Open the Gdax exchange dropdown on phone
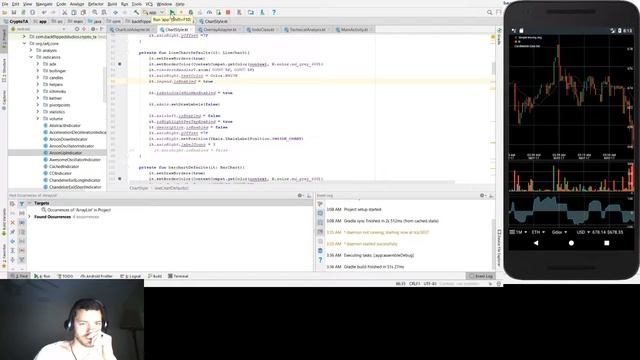 click(x=559, y=232)
